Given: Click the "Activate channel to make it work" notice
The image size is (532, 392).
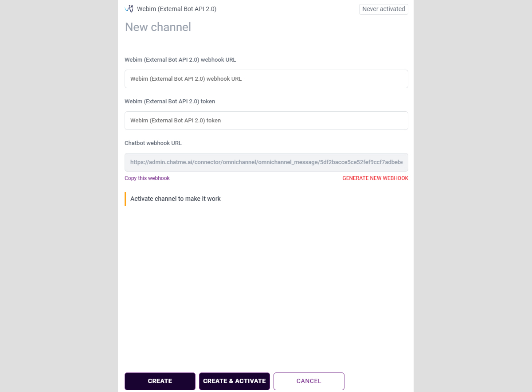Looking at the screenshot, I should (x=176, y=199).
